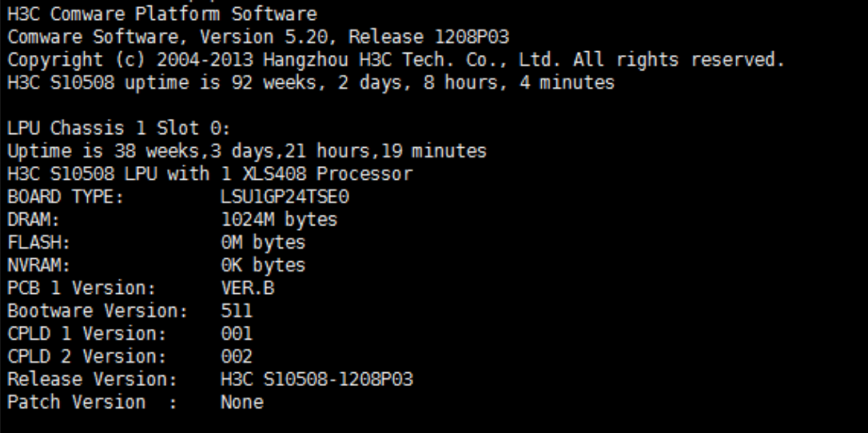The image size is (868, 433).
Task: Click the board type value 'LSU1GP24TSE0'
Action: click(285, 197)
